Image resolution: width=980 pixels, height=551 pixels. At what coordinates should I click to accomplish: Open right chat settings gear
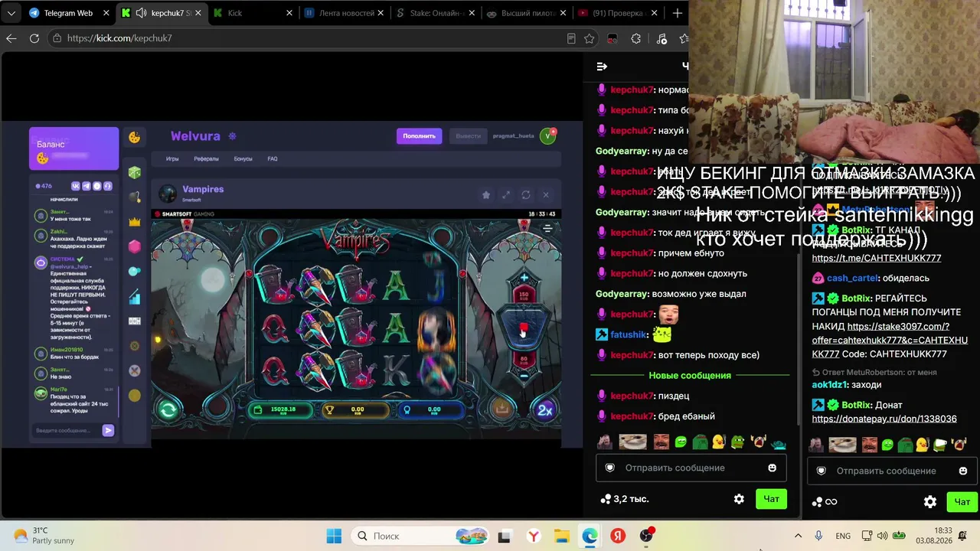[930, 502]
